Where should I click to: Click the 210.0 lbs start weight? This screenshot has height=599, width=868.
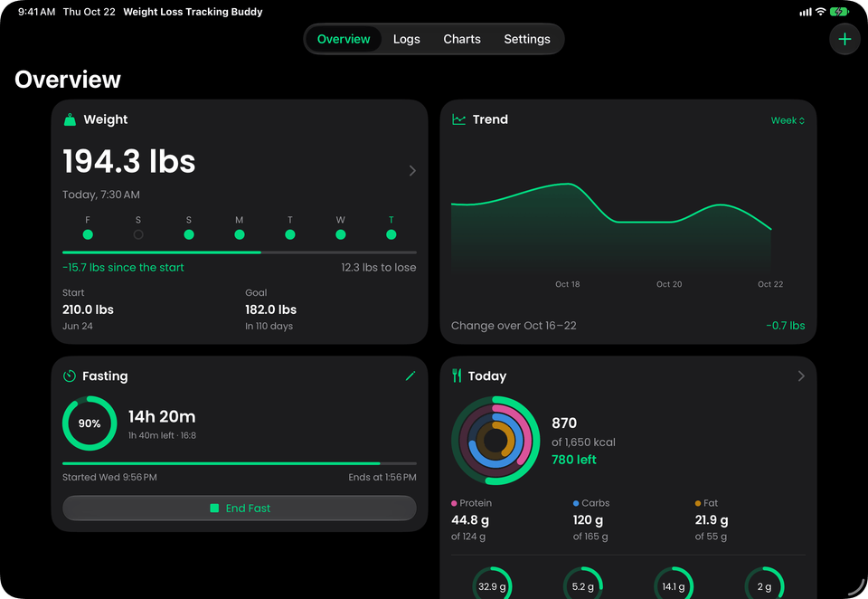pos(88,309)
